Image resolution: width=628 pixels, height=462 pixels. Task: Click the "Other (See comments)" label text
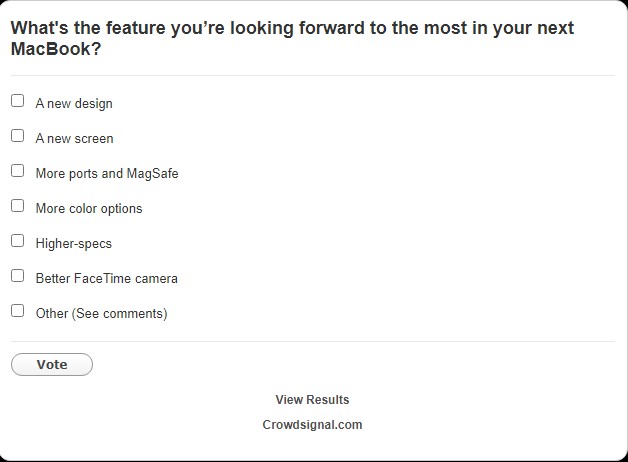click(101, 314)
